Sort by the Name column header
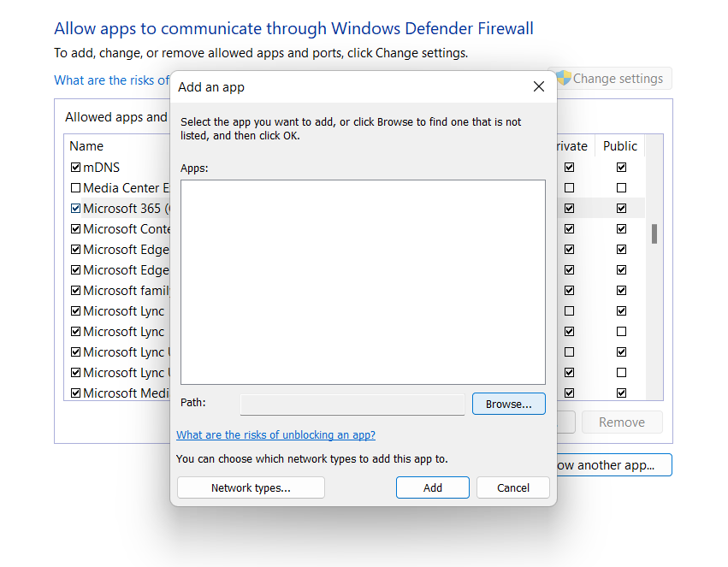The image size is (728, 567). coord(86,146)
